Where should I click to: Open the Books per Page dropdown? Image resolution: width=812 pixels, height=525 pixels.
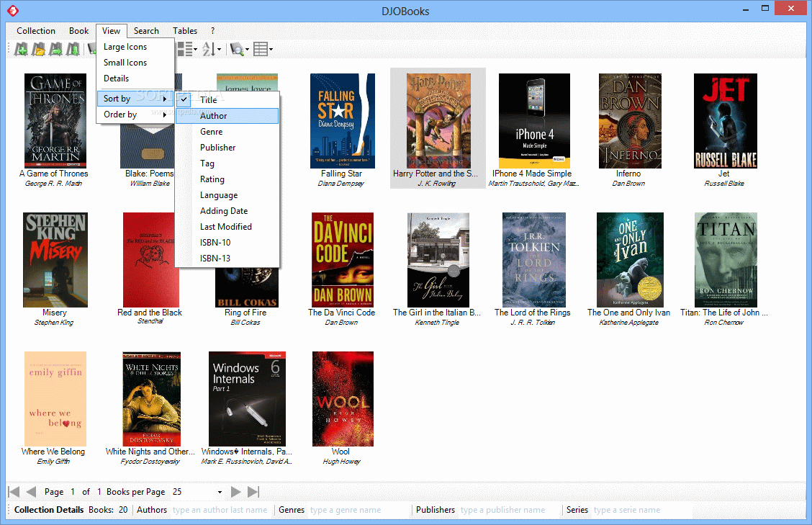click(x=220, y=492)
